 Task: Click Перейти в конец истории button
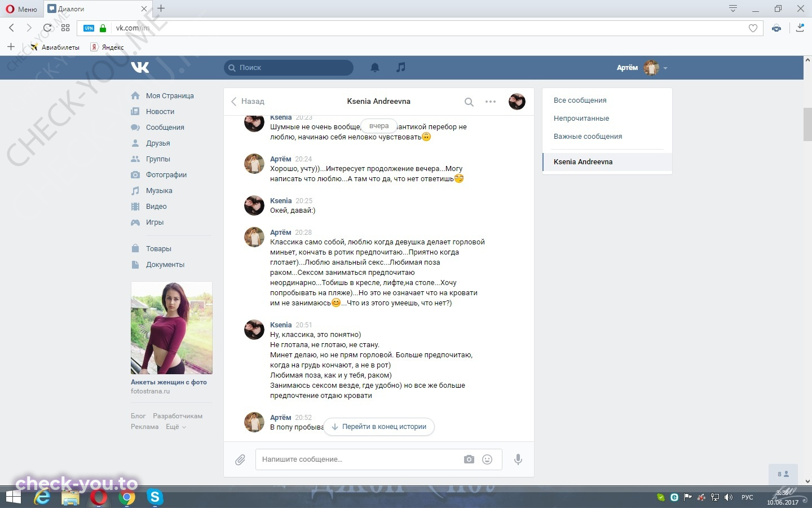tap(379, 427)
